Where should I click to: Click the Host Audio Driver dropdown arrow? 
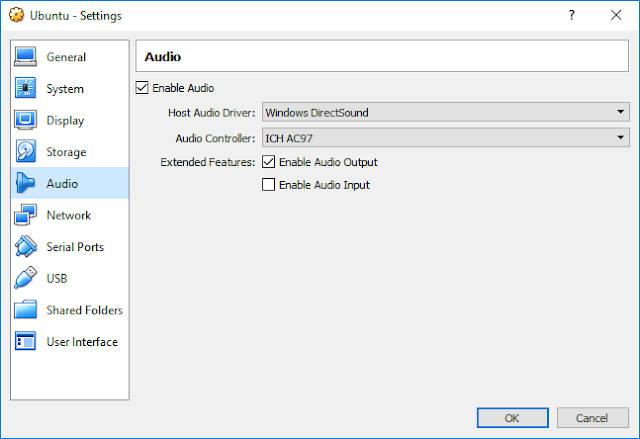tap(620, 112)
